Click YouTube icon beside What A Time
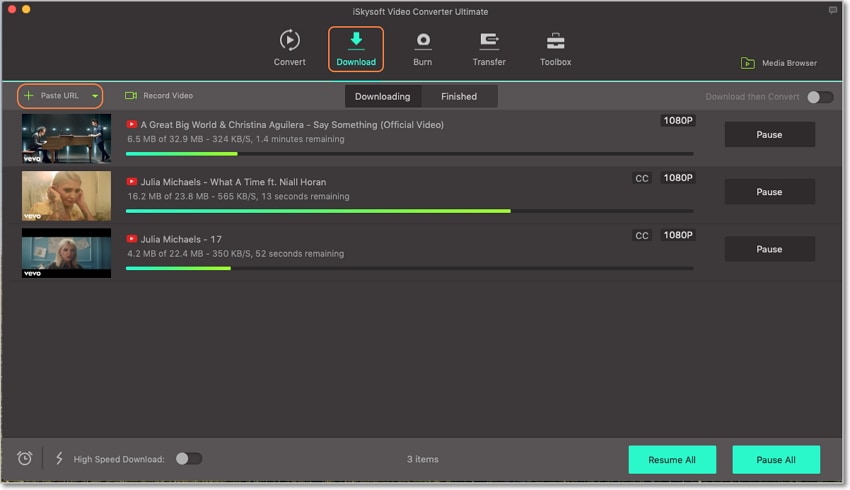 tap(132, 182)
